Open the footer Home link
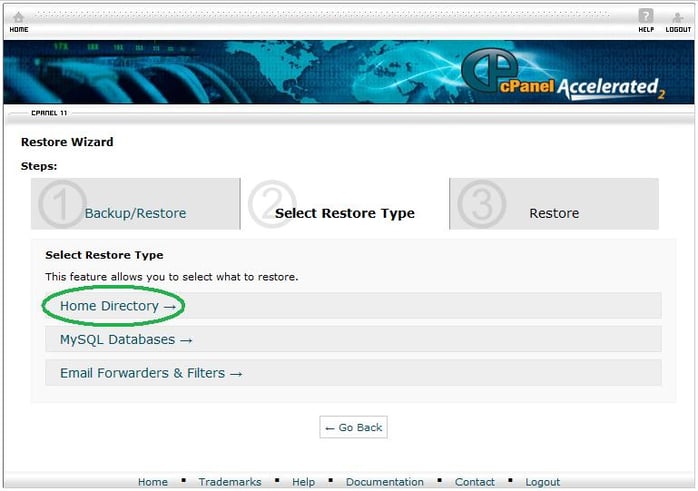The width and height of the screenshot is (698, 491). point(153,482)
